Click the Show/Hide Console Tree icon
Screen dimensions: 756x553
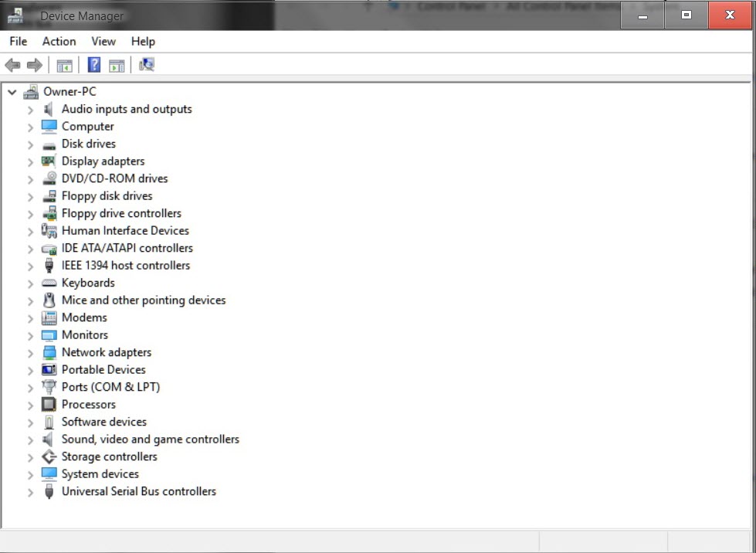tap(64, 65)
